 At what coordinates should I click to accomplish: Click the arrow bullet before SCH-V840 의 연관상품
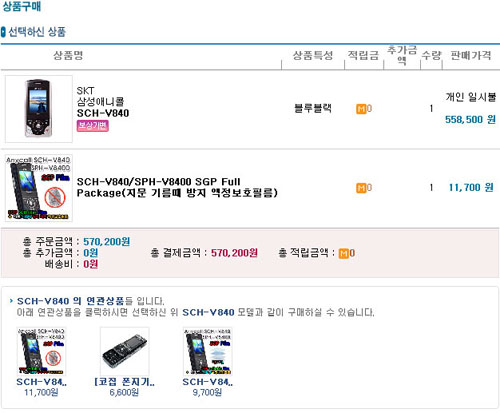11,301
